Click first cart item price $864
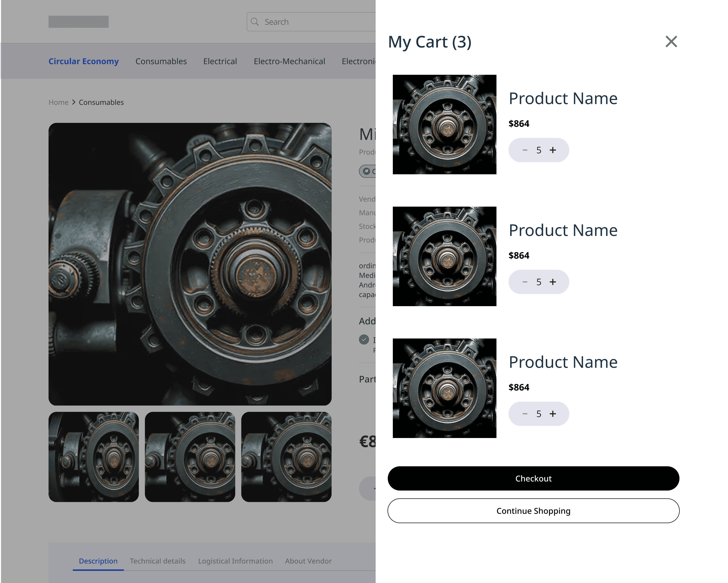Viewport: 728px width, 583px height. click(519, 124)
